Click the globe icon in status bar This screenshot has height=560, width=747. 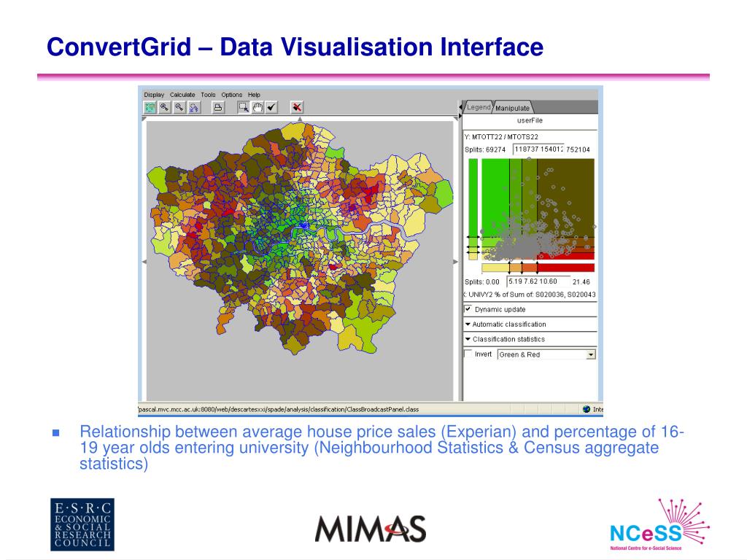[587, 409]
